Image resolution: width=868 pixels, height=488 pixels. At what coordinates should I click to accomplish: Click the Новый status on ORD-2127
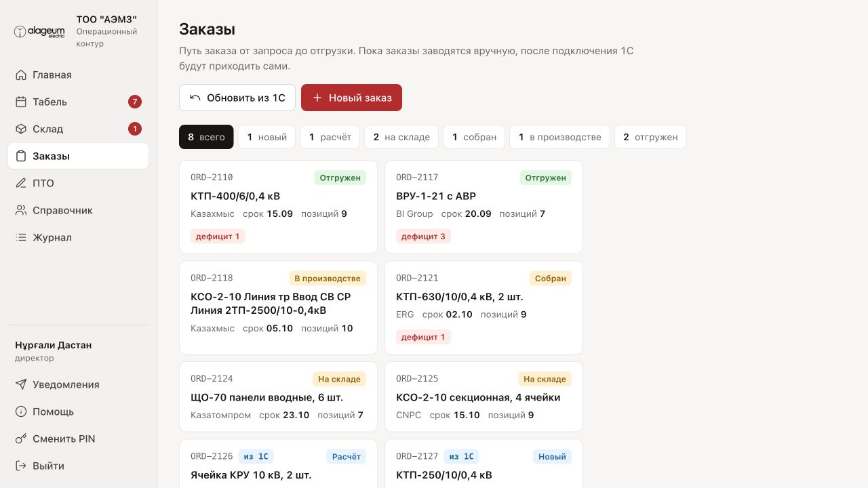[552, 457]
